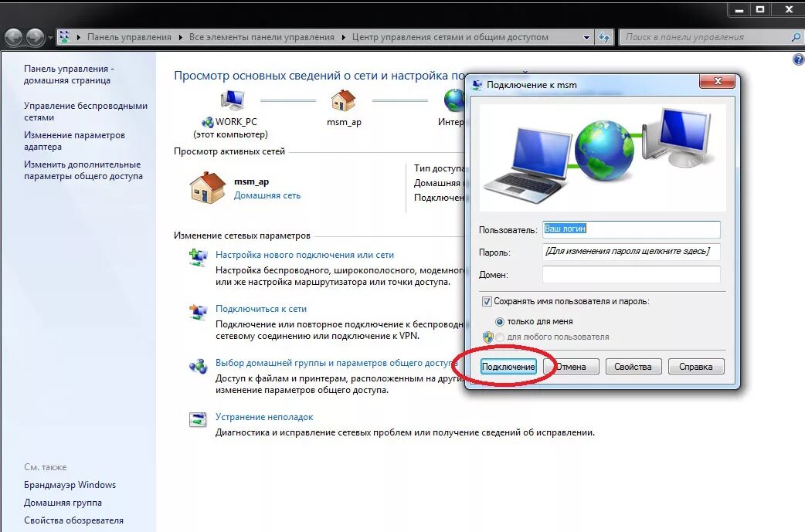Image resolution: width=805 pixels, height=532 pixels.
Task: Maximize the Control Panel window
Action: (x=760, y=10)
